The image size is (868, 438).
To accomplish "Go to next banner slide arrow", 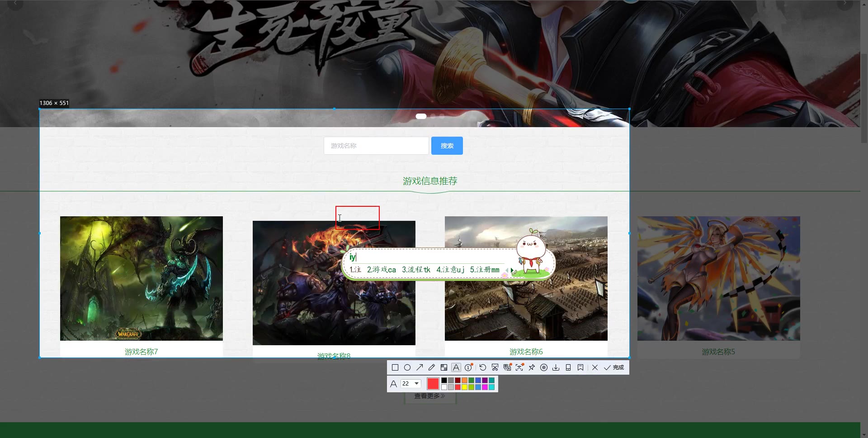I will [844, 4].
